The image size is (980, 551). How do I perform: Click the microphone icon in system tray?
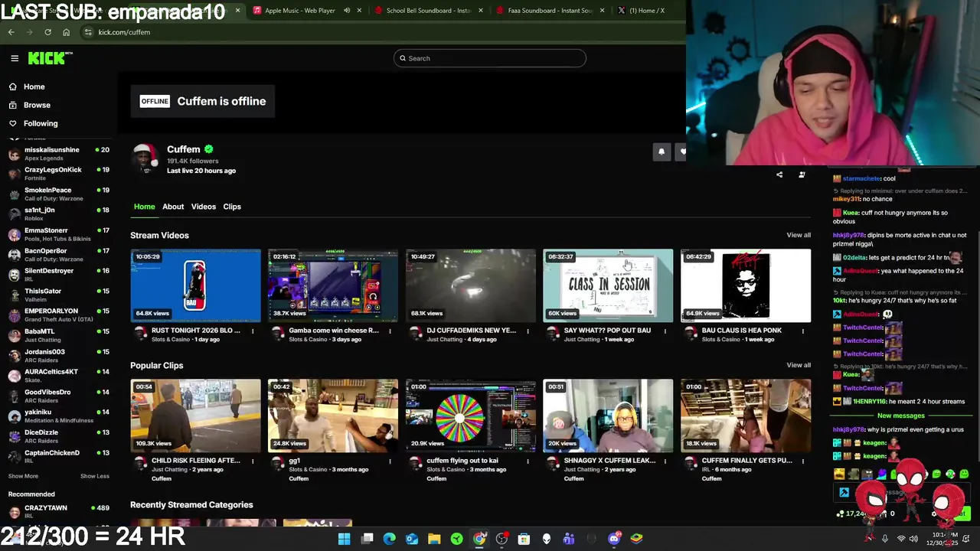pyautogui.click(x=884, y=539)
